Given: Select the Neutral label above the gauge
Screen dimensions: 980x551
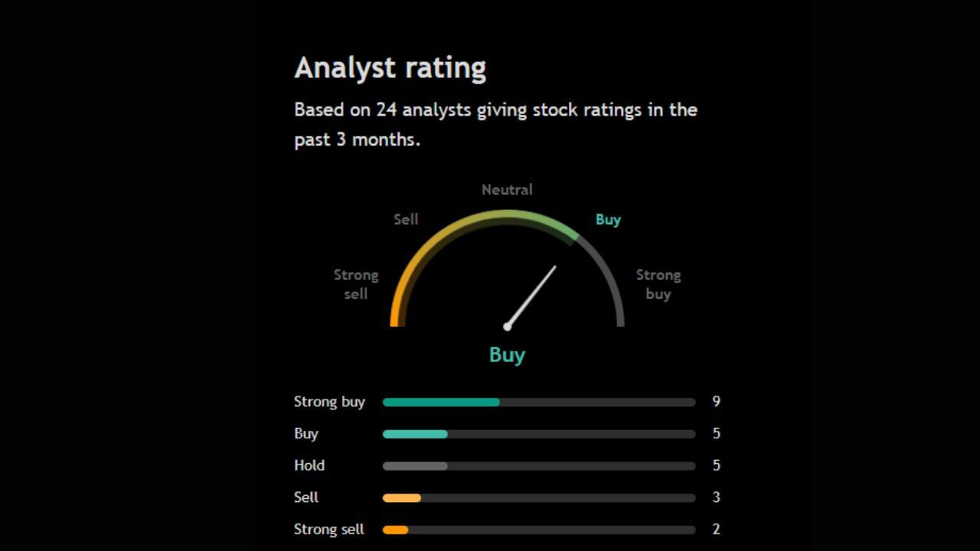Looking at the screenshot, I should click(x=507, y=190).
